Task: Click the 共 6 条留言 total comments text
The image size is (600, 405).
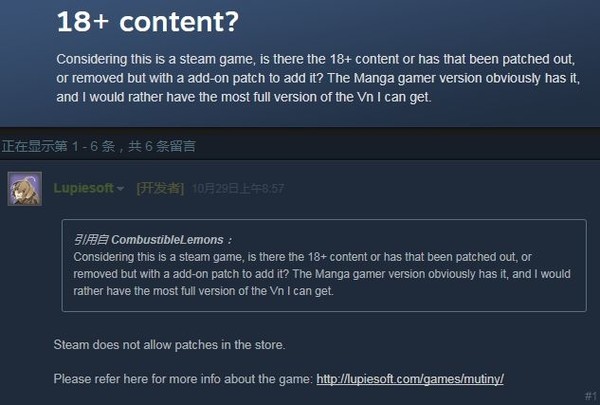Action: [162, 146]
